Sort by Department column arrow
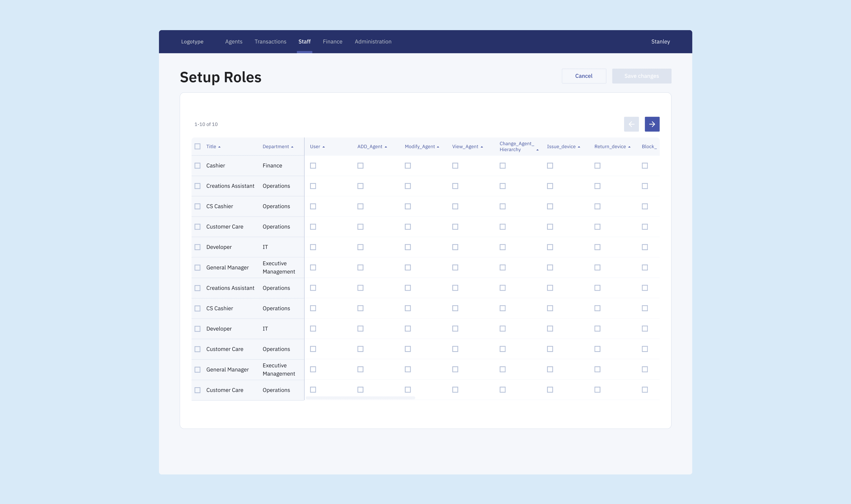Viewport: 851px width, 504px height. point(292,147)
